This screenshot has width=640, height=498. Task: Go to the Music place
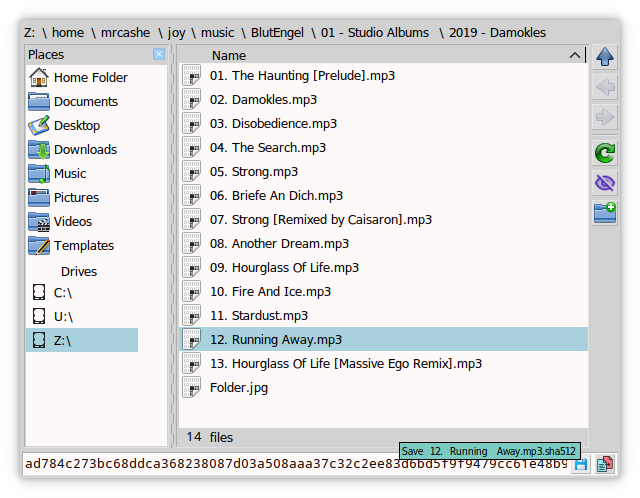tap(70, 173)
